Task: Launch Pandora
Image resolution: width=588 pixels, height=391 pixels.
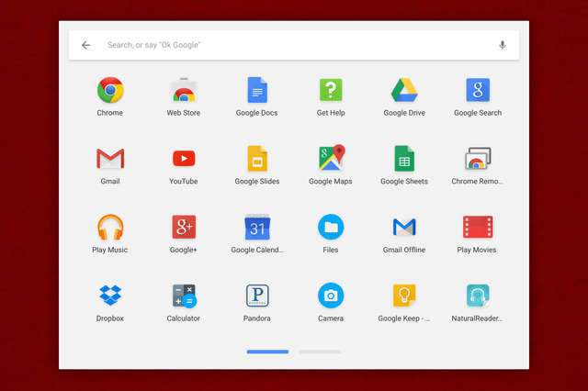Action: (x=257, y=296)
